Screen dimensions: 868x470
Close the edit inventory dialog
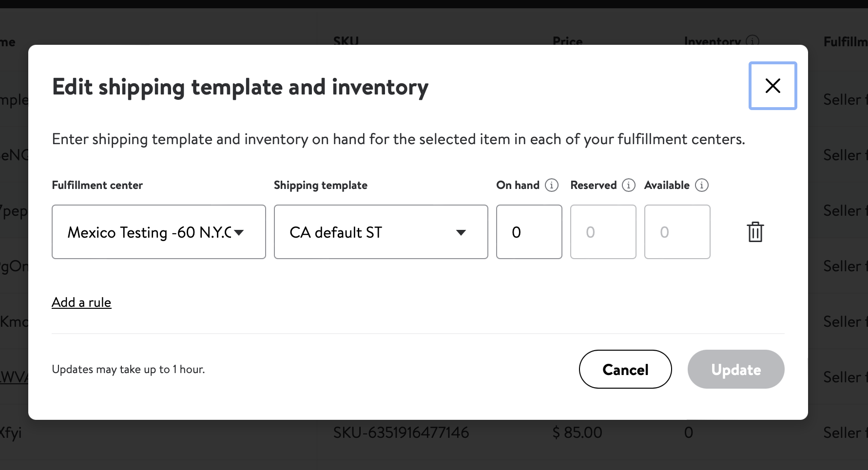772,86
